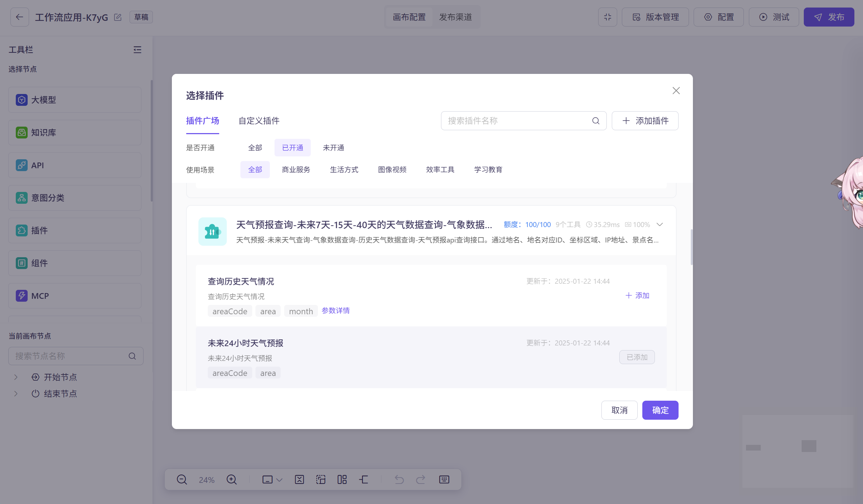Screen dimensions: 863x504
Task: Switch to the 自定义插件 tab
Action: (x=259, y=121)
